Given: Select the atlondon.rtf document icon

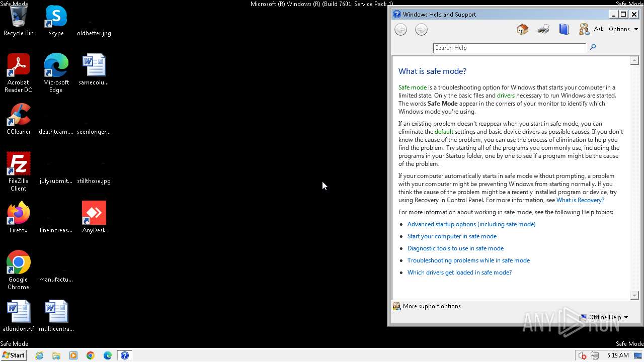Looking at the screenshot, I should pyautogui.click(x=19, y=316).
